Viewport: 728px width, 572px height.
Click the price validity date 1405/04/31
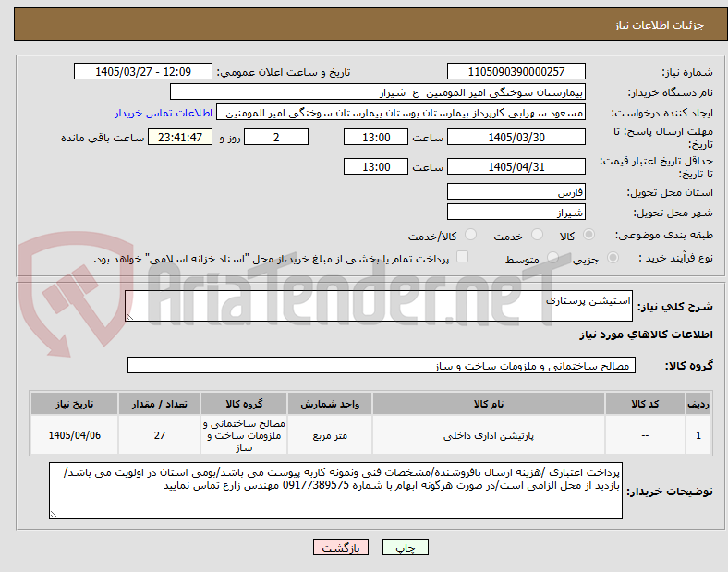516,166
